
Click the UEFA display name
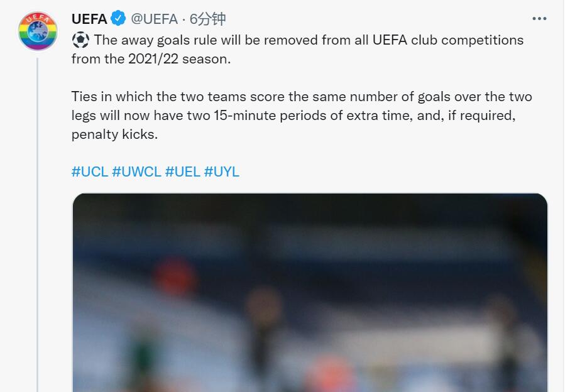click(x=89, y=19)
